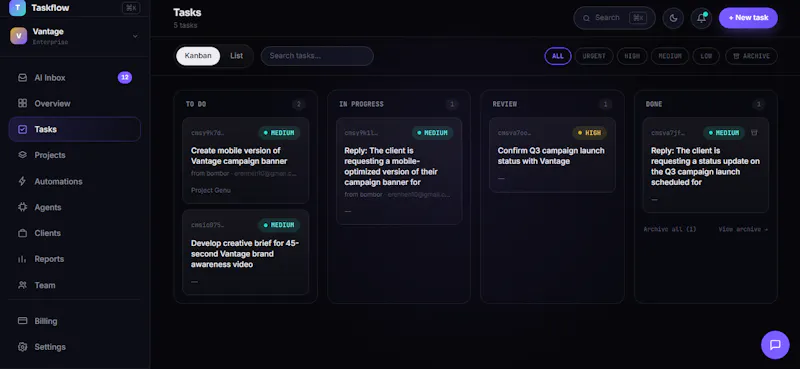Select the ALL priority filter
Viewport: 800px width, 369px height.
[558, 56]
